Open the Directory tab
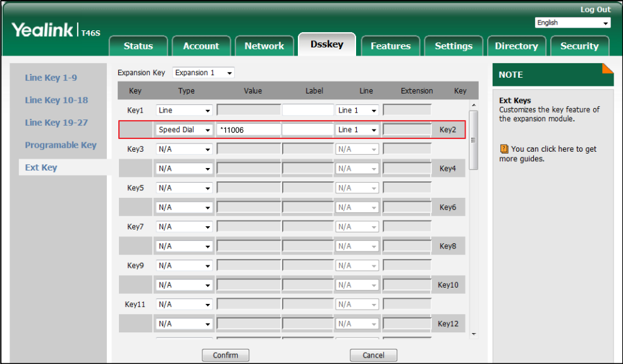Image resolution: width=623 pixels, height=364 pixels. pyautogui.click(x=517, y=45)
